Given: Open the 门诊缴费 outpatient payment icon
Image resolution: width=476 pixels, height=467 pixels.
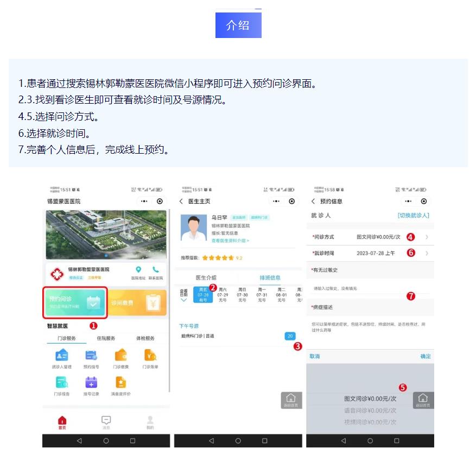Looking at the screenshot, I should click(x=120, y=356).
